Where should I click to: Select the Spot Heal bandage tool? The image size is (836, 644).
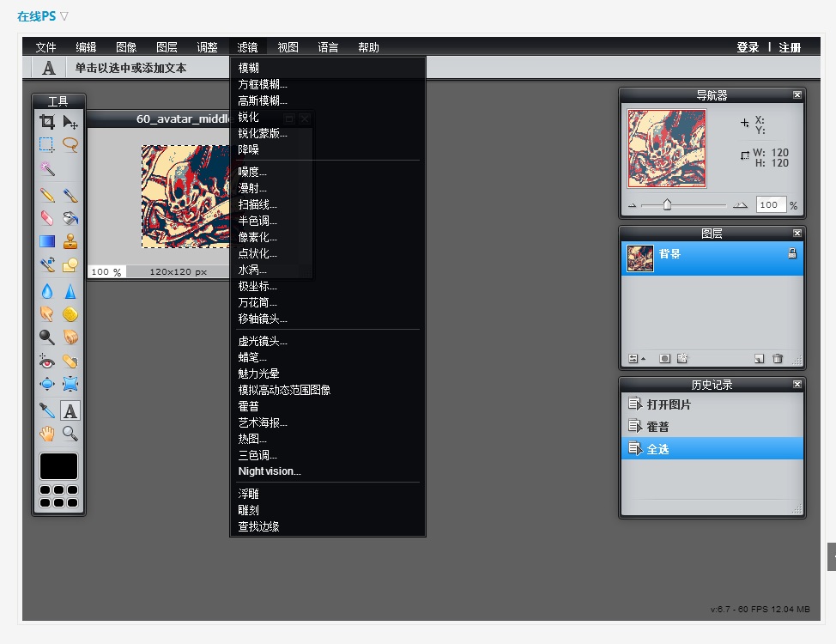pos(70,361)
